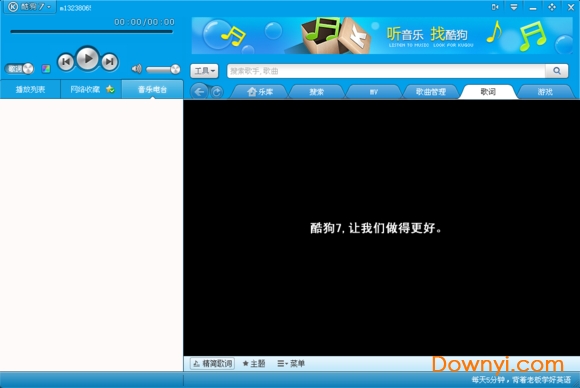Open the 工具 tools dropdown
The image size is (580, 388).
(204, 71)
